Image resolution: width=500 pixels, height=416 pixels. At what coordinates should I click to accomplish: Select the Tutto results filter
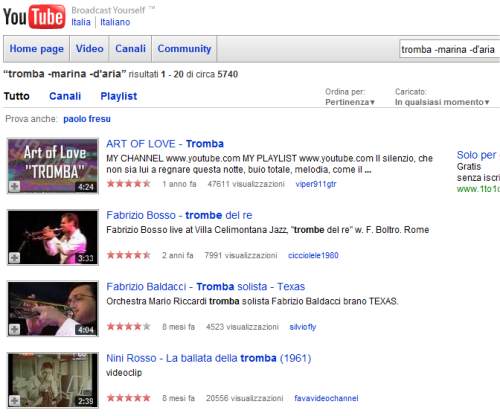pos(17,96)
